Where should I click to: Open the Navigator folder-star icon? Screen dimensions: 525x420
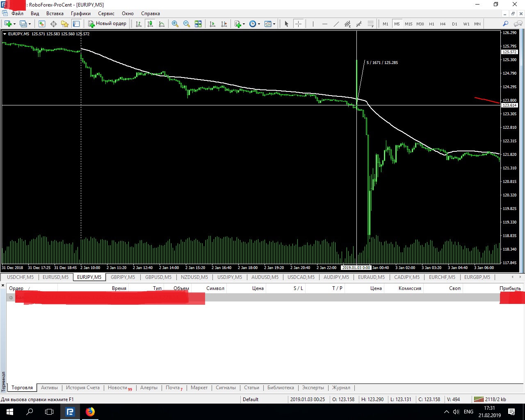(x=65, y=24)
